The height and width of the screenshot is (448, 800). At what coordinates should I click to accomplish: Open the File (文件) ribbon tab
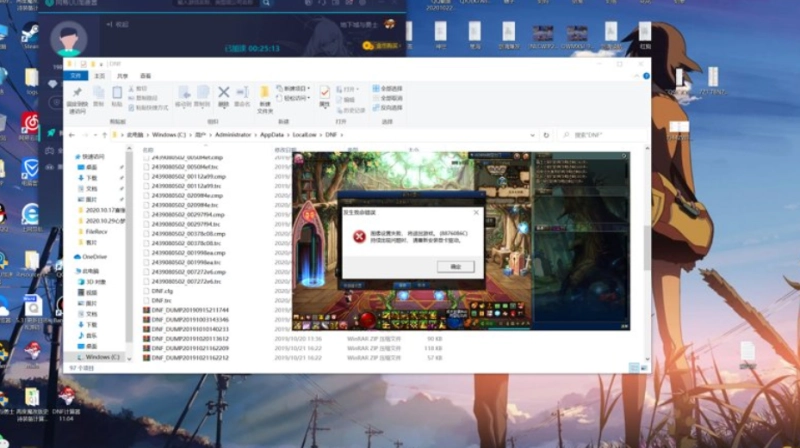click(76, 76)
